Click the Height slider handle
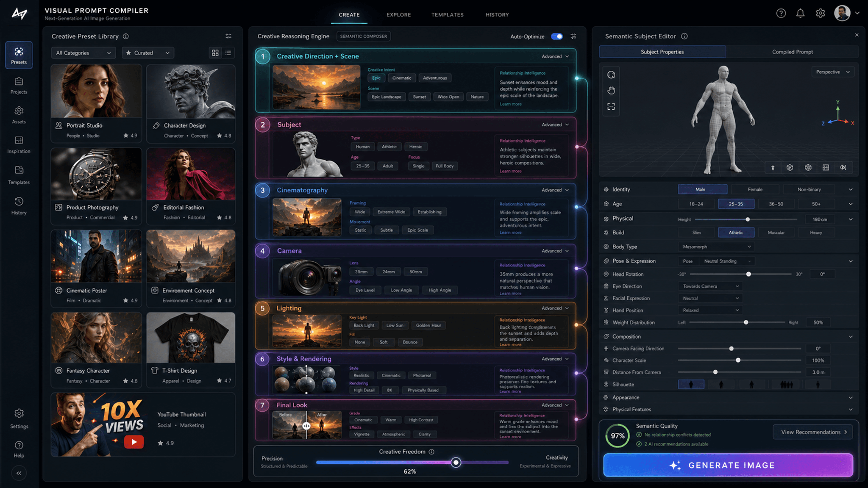The height and width of the screenshot is (488, 868). 748,219
